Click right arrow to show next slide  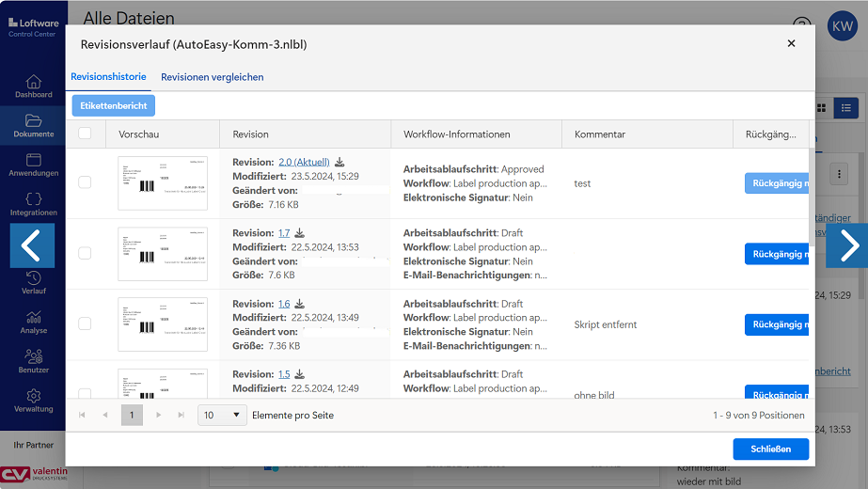pyautogui.click(x=847, y=245)
